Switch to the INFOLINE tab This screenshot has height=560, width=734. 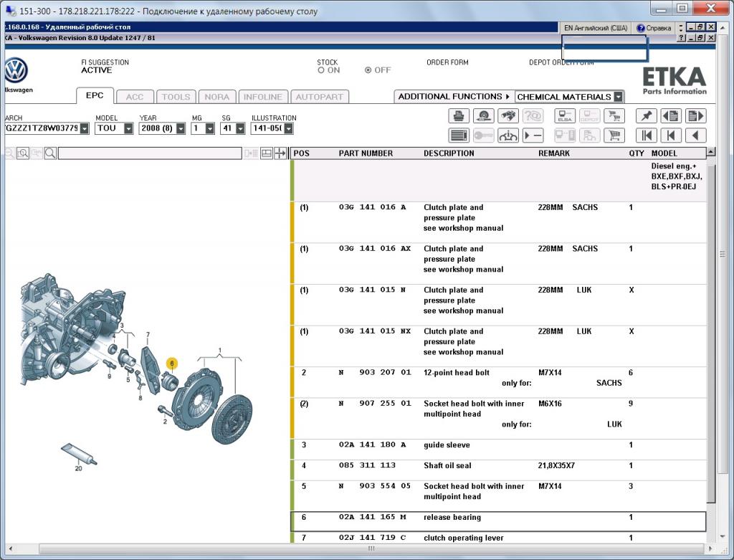click(x=262, y=97)
